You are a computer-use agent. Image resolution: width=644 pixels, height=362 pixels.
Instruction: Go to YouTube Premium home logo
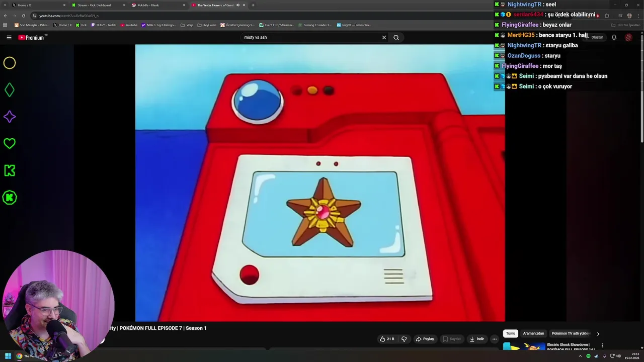[x=31, y=37]
